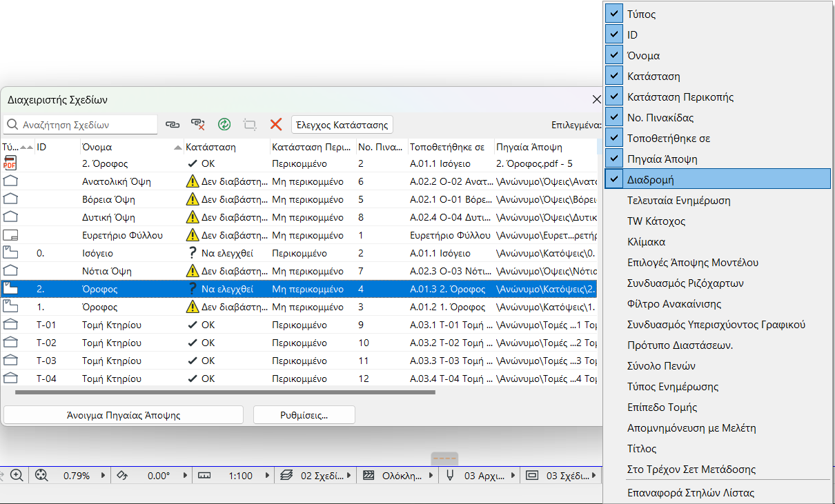The width and height of the screenshot is (835, 504).
Task: Open the zoom percentage 0.79% dropdown arrow
Action: [x=104, y=475]
